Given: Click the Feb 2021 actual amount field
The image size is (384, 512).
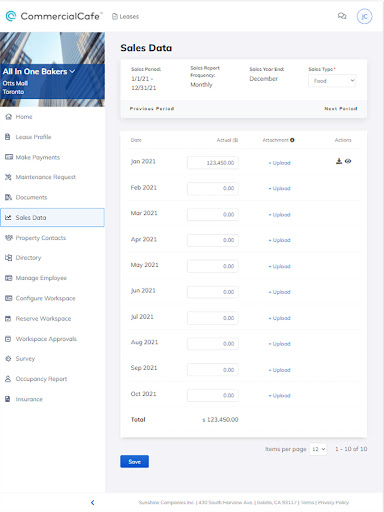Looking at the screenshot, I should [x=213, y=188].
